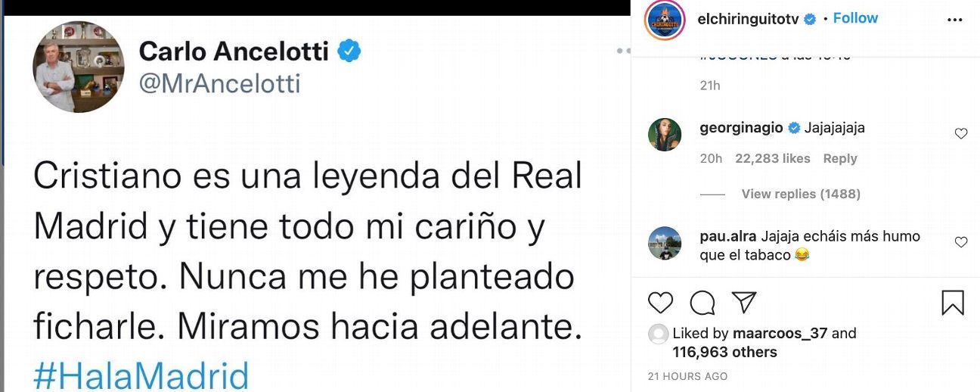
Task: Click Carlo Ancelotti's tweet profile photo
Action: 78,67
